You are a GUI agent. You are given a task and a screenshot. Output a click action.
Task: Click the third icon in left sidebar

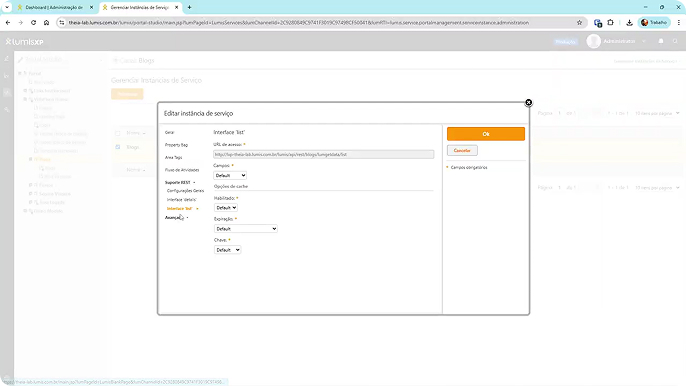click(7, 92)
